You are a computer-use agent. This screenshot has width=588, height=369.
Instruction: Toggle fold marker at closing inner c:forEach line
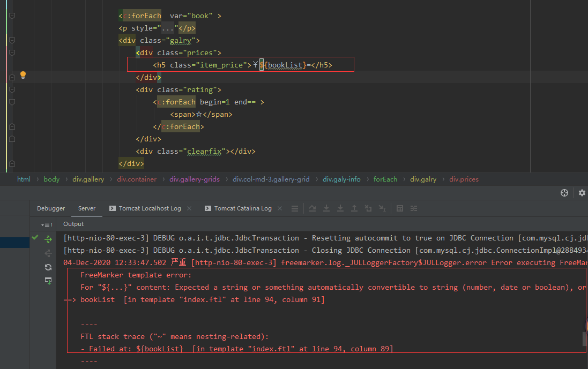tap(12, 126)
